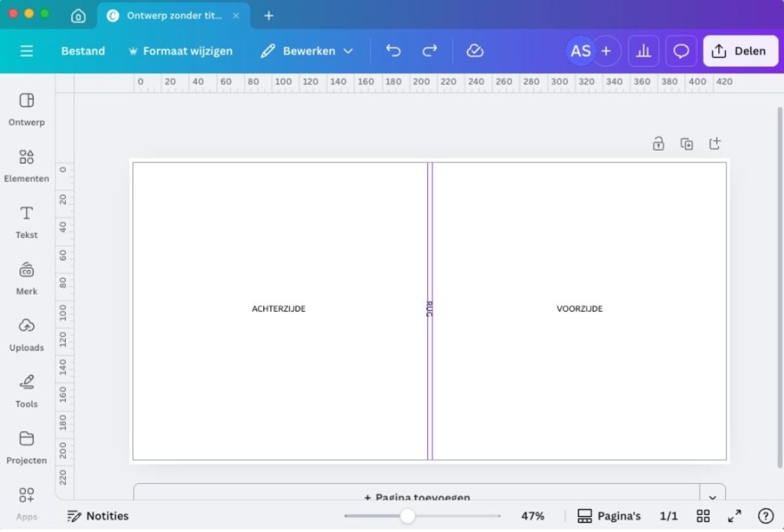
Task: Open the Elementen sidebar panel
Action: [27, 165]
